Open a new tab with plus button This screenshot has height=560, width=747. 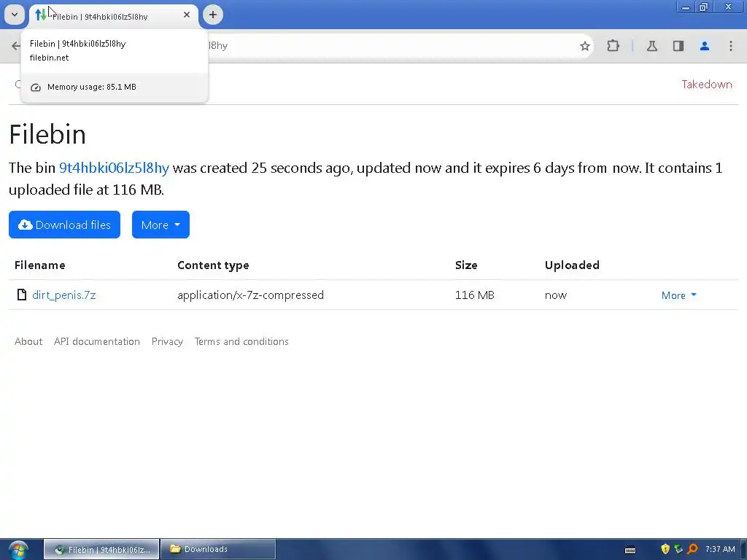point(213,15)
